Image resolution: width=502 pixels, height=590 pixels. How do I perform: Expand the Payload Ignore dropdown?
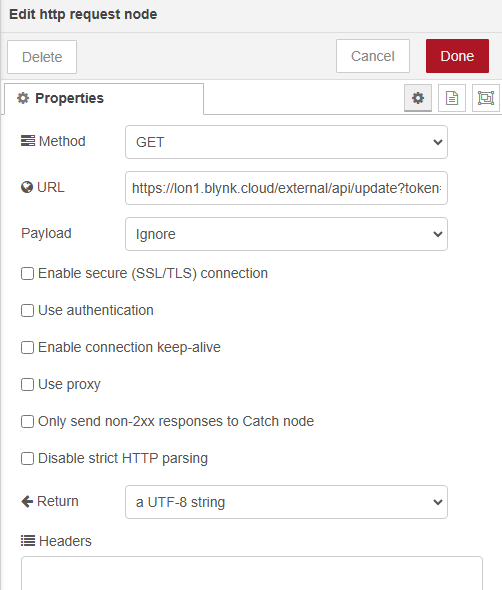point(286,234)
